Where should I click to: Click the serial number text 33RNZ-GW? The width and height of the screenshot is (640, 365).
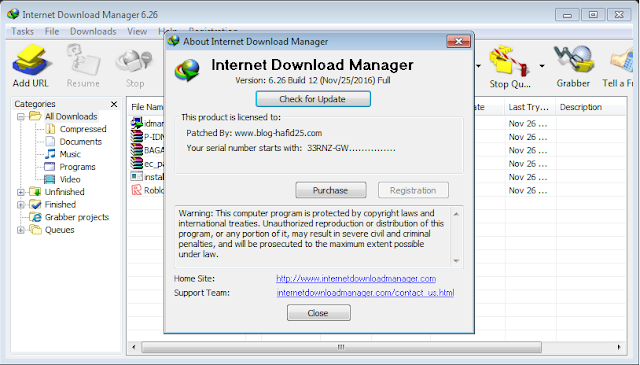coord(351,148)
